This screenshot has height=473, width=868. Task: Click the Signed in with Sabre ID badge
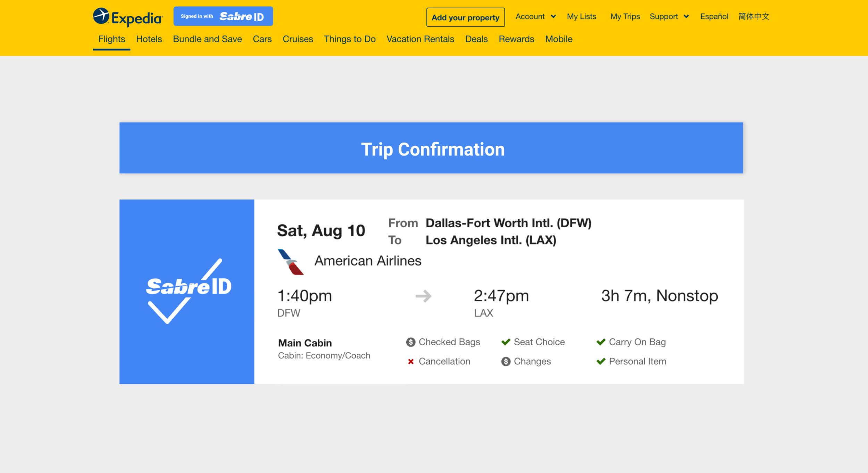223,16
